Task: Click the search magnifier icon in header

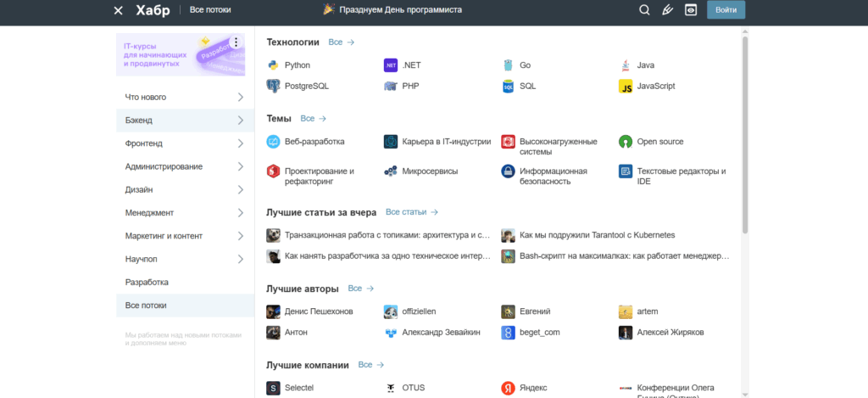Action: coord(644,10)
